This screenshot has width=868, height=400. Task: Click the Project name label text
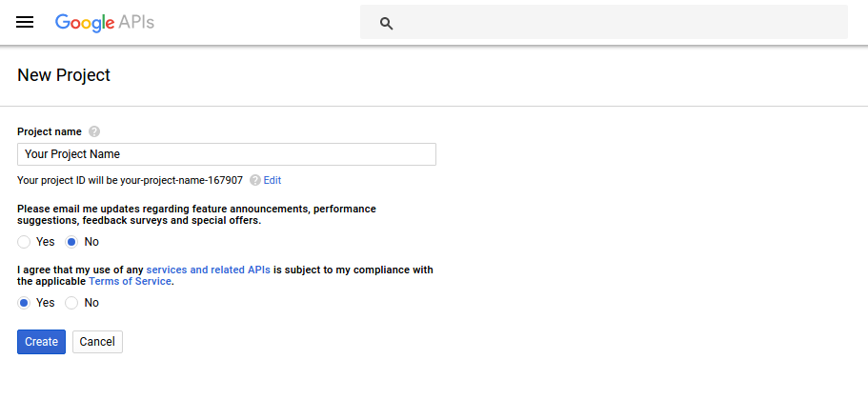pos(50,131)
